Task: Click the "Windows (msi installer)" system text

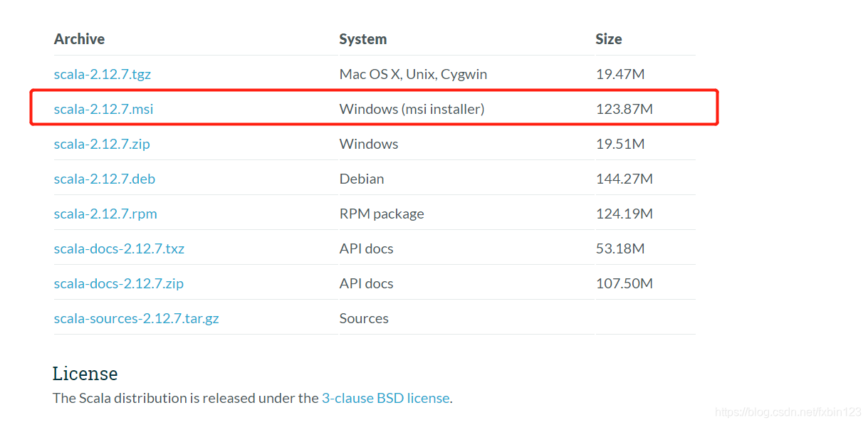Action: (412, 109)
